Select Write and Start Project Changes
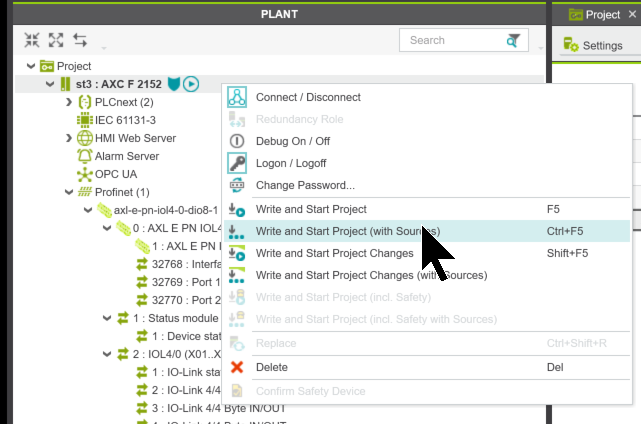This screenshot has width=641, height=424. pyautogui.click(x=334, y=253)
